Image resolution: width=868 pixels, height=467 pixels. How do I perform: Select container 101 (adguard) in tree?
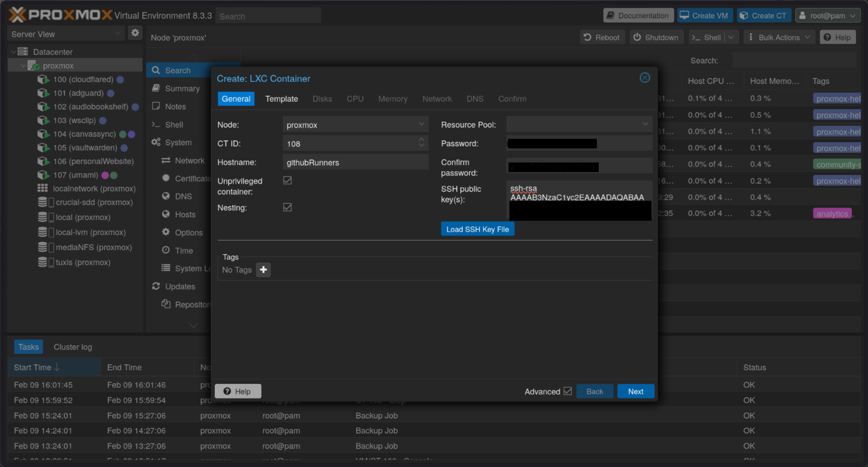coord(78,93)
